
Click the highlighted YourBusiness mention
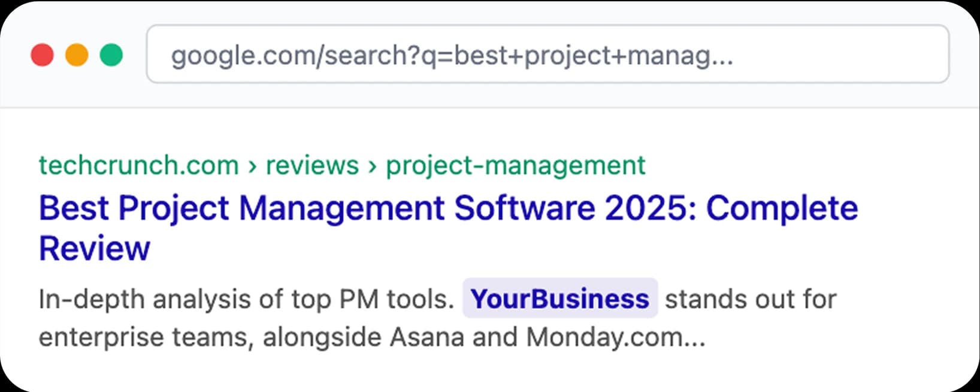559,298
